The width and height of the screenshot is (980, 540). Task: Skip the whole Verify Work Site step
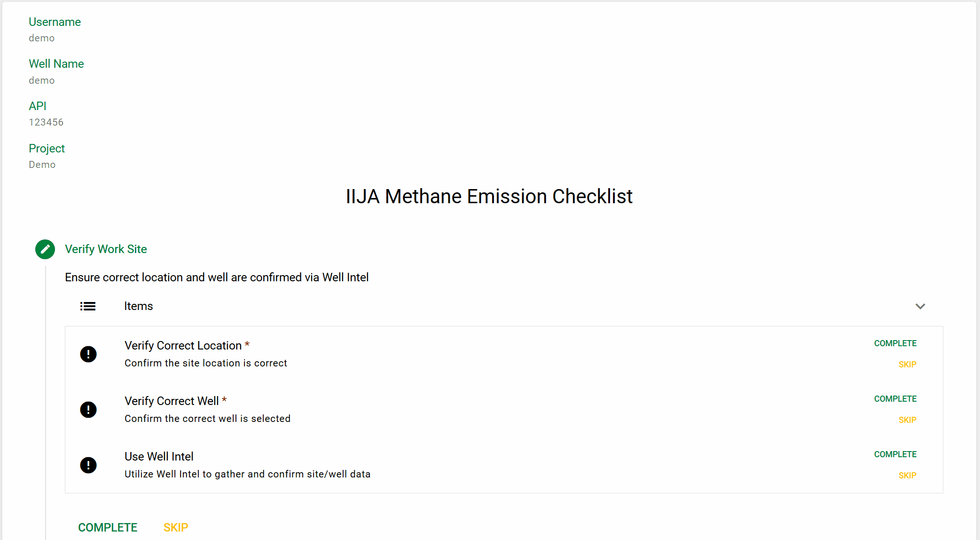coord(176,528)
